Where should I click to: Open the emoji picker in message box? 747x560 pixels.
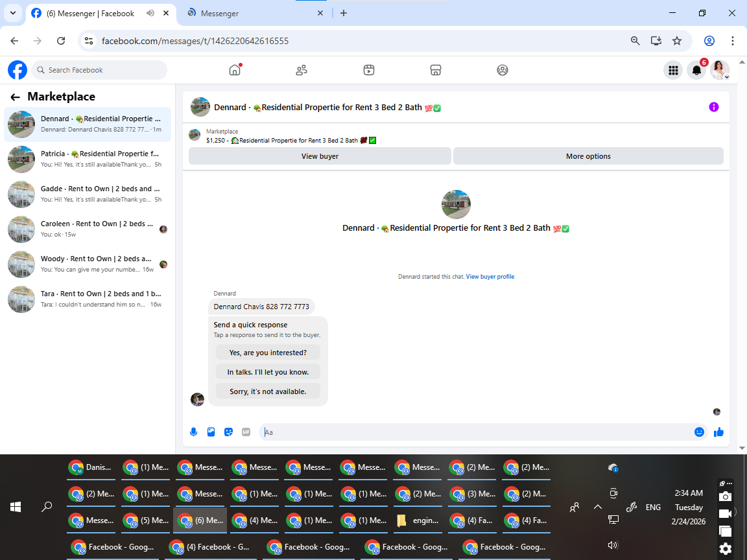700,432
